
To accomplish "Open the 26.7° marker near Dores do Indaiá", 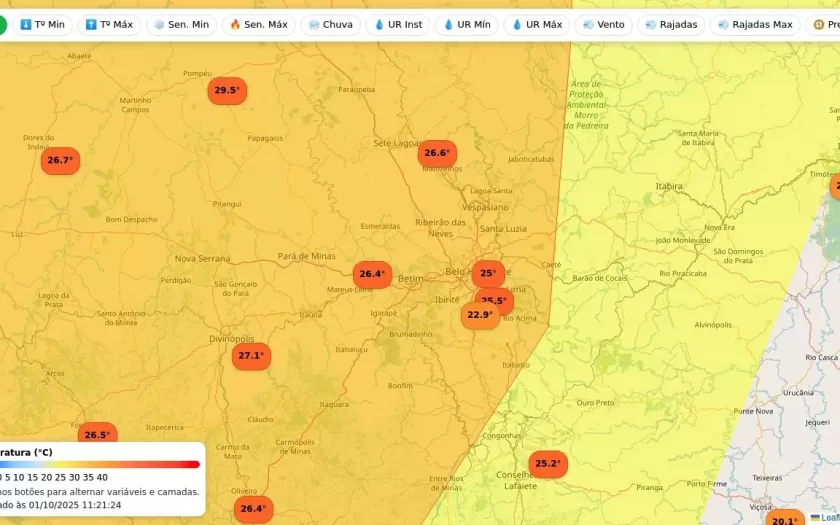I will tap(60, 160).
